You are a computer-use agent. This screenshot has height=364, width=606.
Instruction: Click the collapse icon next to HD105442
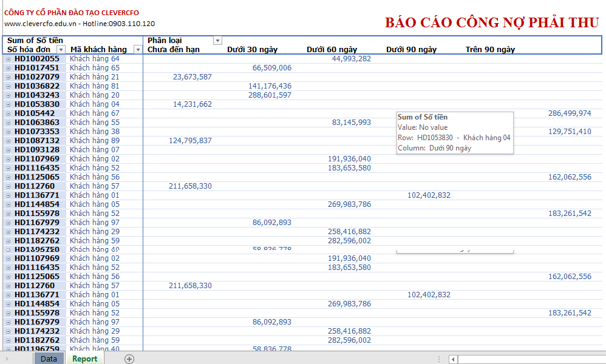[8, 113]
